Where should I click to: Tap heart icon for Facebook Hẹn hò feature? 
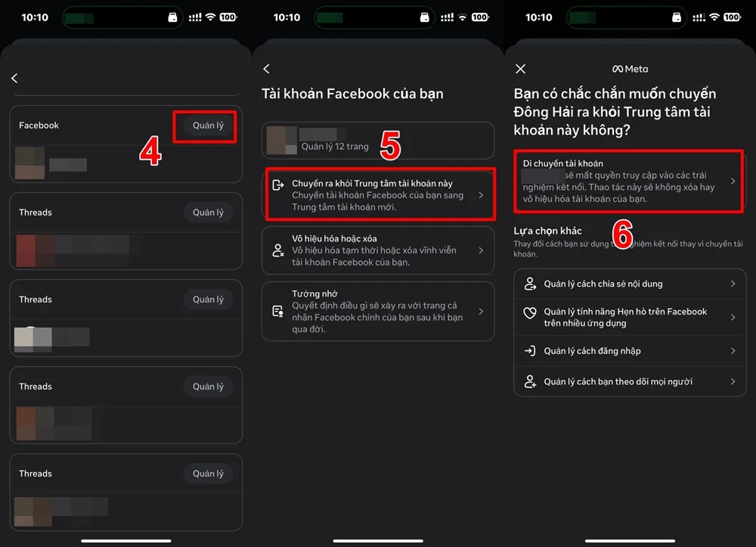[x=530, y=313]
